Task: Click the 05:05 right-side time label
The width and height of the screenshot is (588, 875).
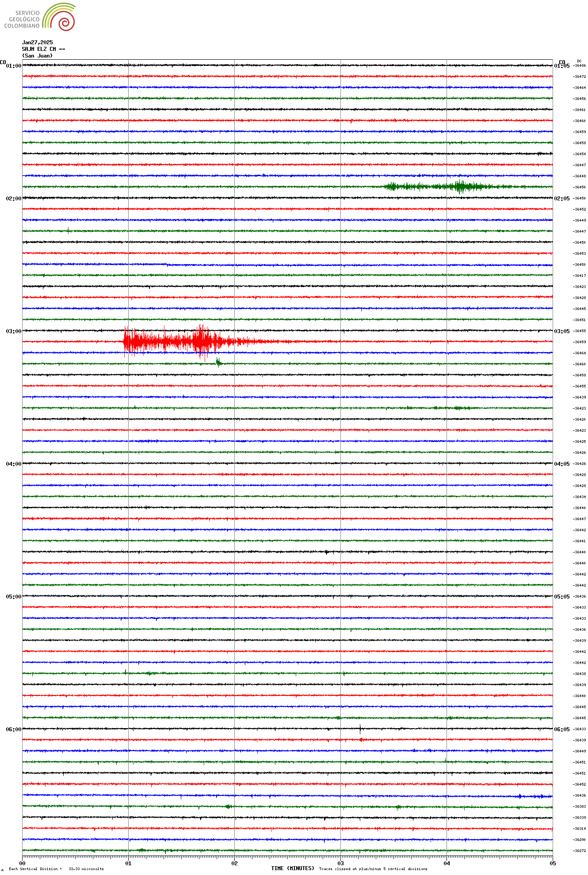Action: [562, 597]
